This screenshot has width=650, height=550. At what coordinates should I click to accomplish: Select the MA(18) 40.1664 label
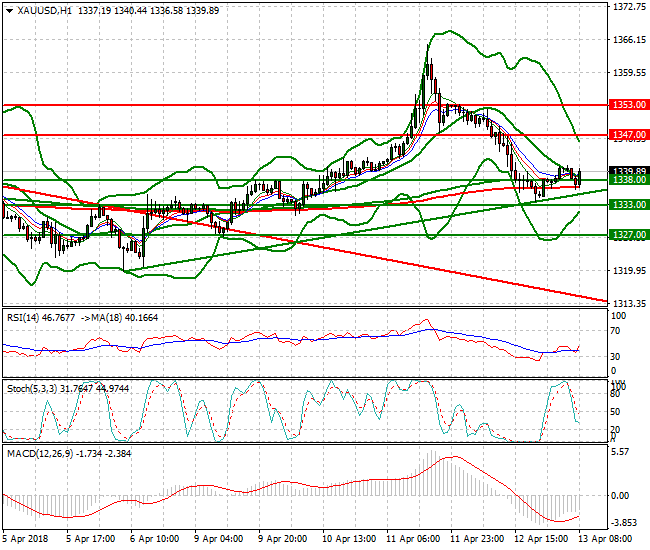pos(125,318)
